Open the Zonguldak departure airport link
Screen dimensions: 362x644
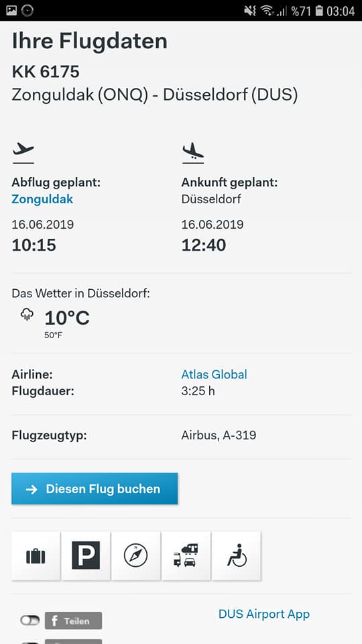coord(42,199)
